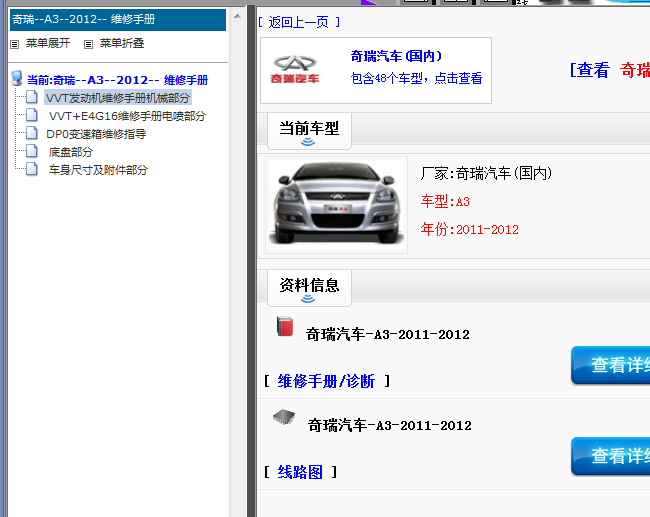Click document icon next to VVT发动机维修手册机械部分
Screen dimensions: 650x517
click(x=32, y=97)
